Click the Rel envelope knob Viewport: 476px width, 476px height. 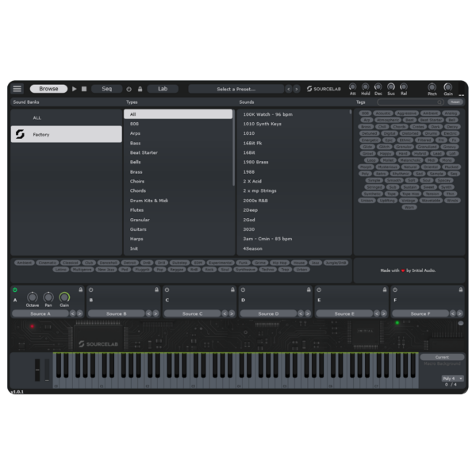tap(404, 86)
